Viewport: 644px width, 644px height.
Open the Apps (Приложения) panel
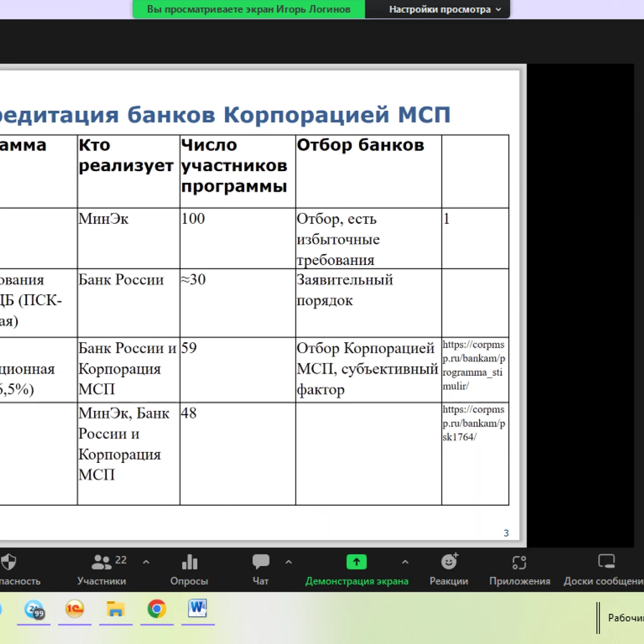pos(520,570)
